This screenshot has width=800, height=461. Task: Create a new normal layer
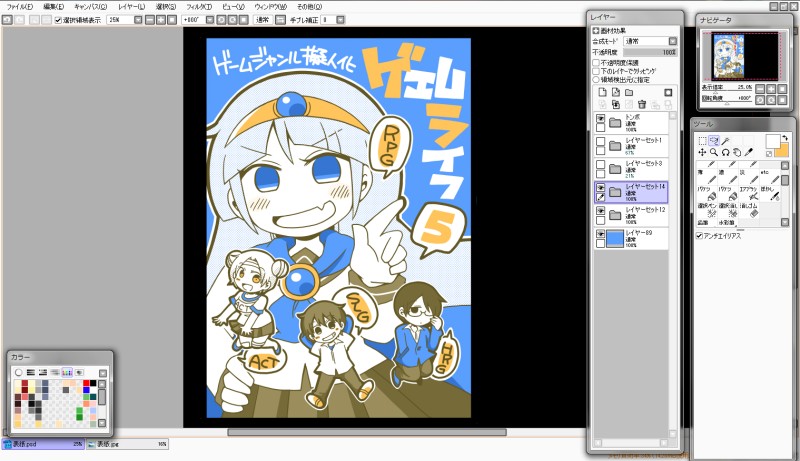pos(603,92)
